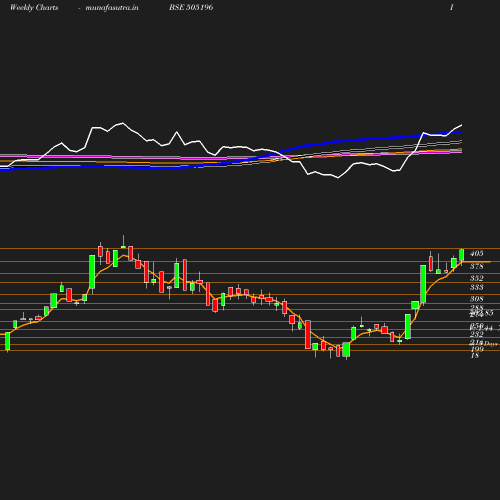Click the munafasutra.in site label
Image resolution: width=500 pixels, height=500 pixels.
112,7
